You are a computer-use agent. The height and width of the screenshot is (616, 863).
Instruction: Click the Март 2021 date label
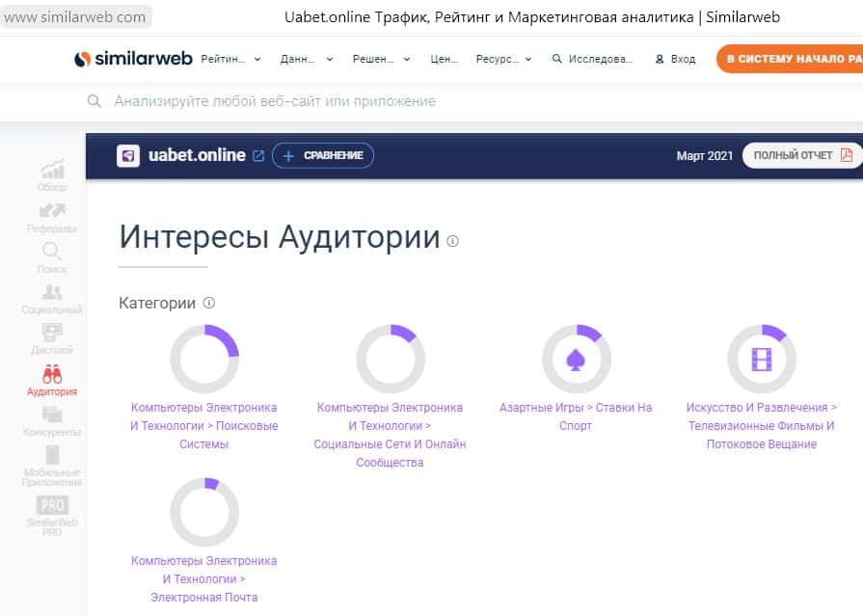(705, 156)
